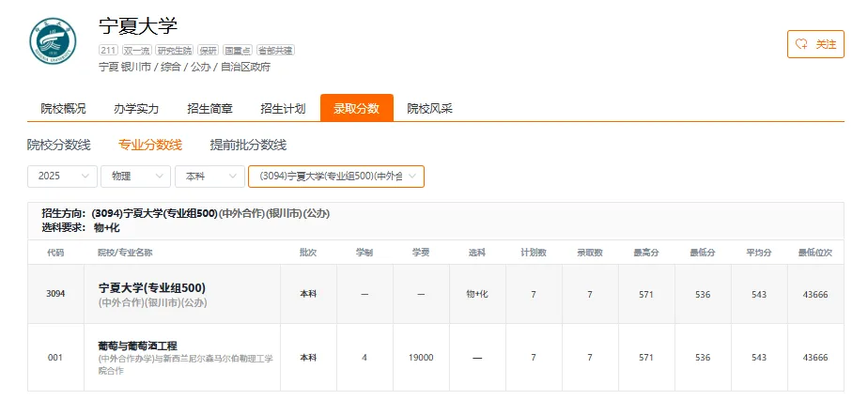This screenshot has width=868, height=400.
Task: Click the 双一流 tag
Action: pos(137,51)
